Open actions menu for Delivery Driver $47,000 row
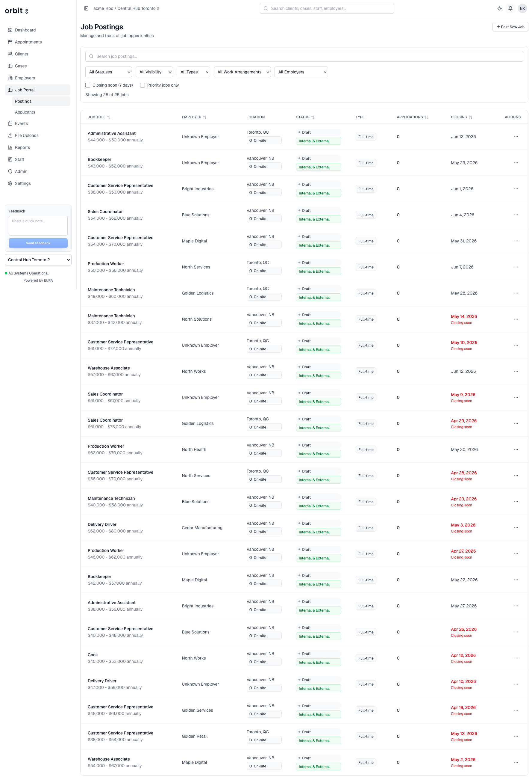The height and width of the screenshot is (783, 532). tap(516, 684)
